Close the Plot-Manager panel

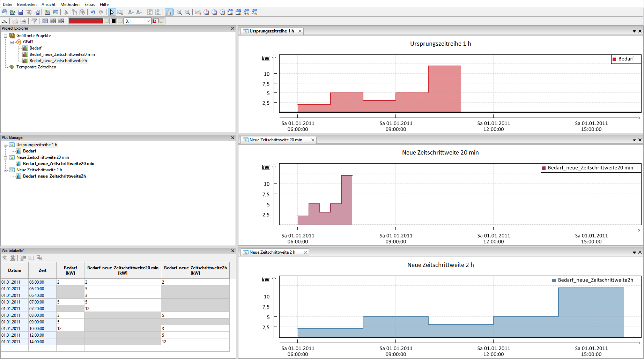tap(233, 138)
